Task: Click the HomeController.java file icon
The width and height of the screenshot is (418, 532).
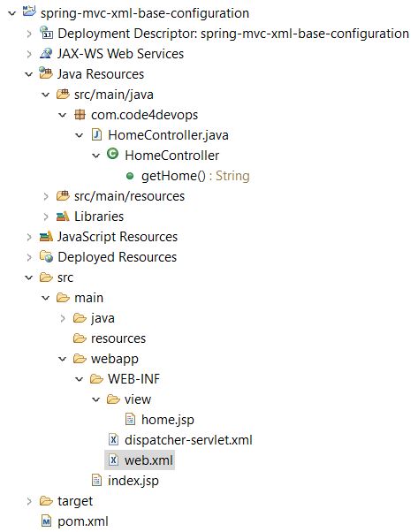Action: tap(96, 135)
